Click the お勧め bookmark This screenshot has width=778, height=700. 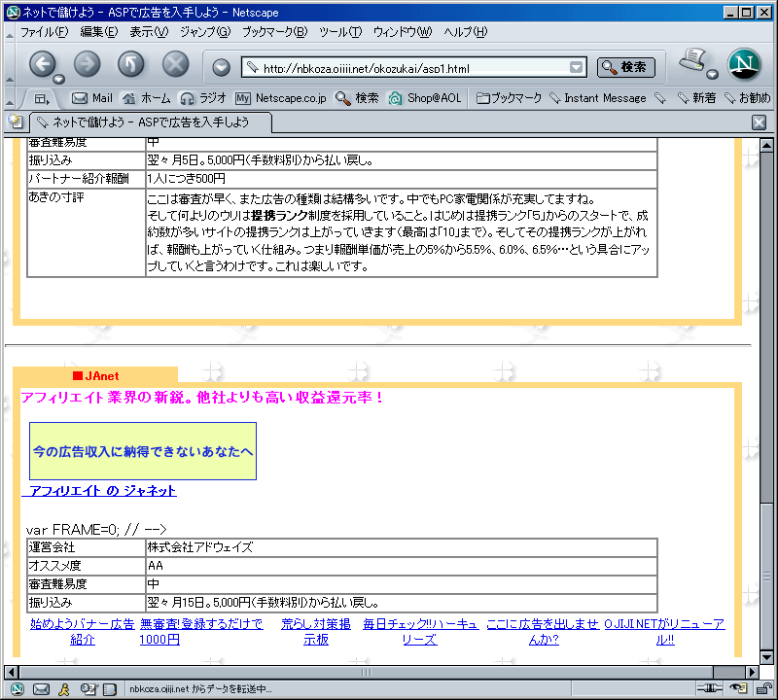(748, 98)
